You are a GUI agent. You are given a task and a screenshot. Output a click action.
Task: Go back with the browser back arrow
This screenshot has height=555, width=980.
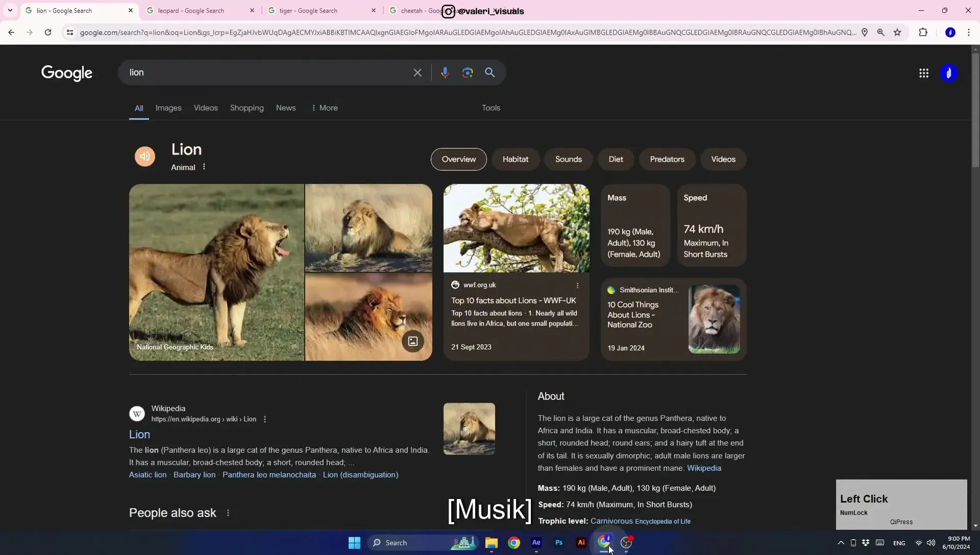point(11,32)
